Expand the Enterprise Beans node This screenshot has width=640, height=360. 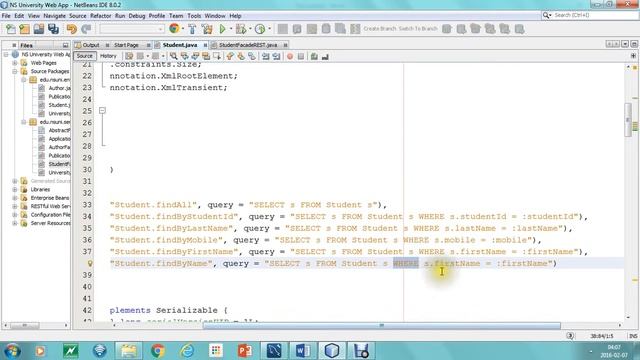[15, 198]
